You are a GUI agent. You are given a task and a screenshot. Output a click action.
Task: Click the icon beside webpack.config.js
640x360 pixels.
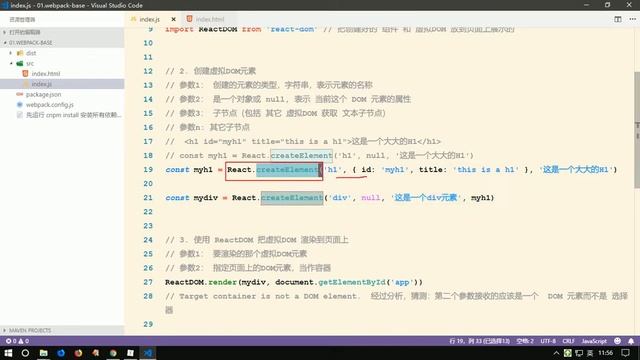click(20, 104)
